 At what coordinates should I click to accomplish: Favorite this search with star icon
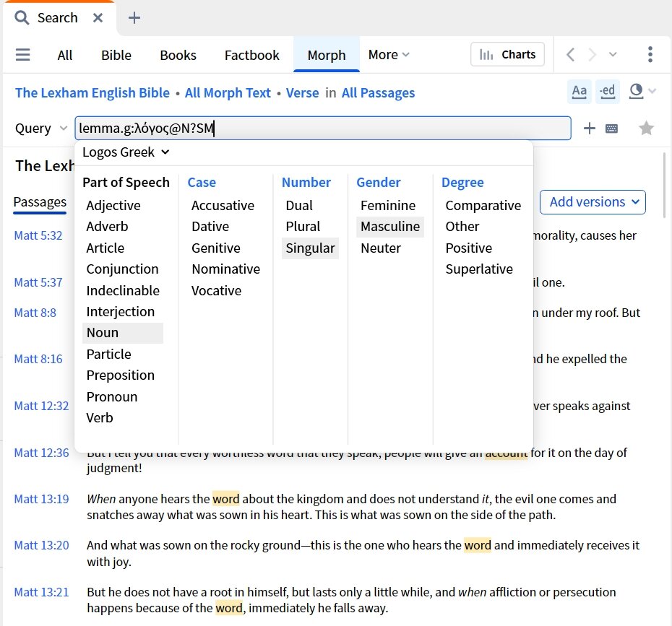[x=646, y=128]
